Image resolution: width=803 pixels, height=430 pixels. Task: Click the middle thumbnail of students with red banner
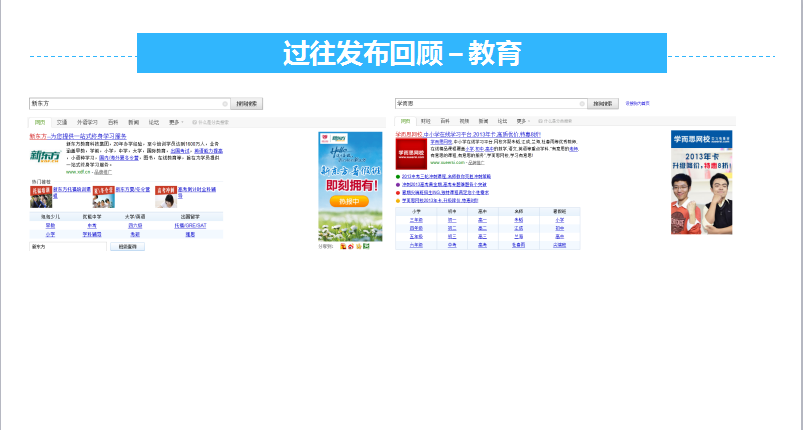[103, 197]
